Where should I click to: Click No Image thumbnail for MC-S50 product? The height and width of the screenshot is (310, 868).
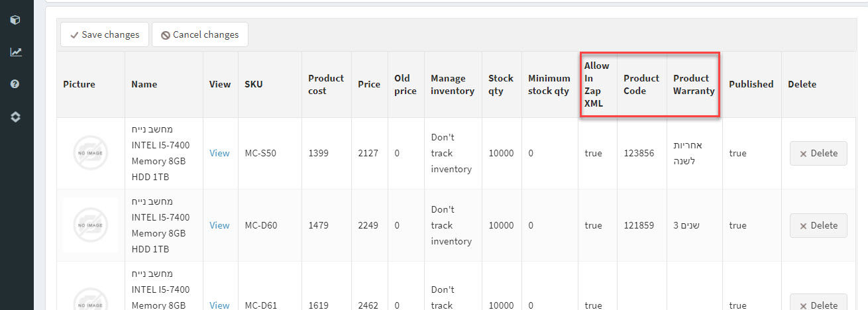[90, 153]
